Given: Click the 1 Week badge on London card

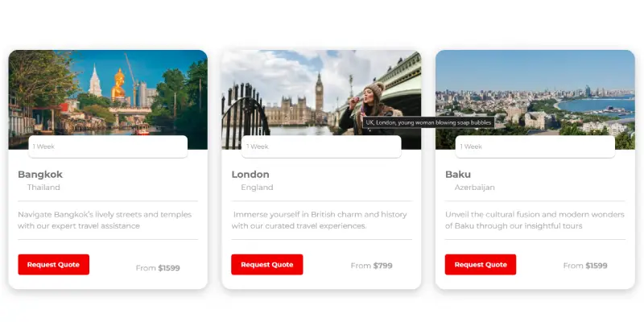Looking at the screenshot, I should pyautogui.click(x=321, y=147).
